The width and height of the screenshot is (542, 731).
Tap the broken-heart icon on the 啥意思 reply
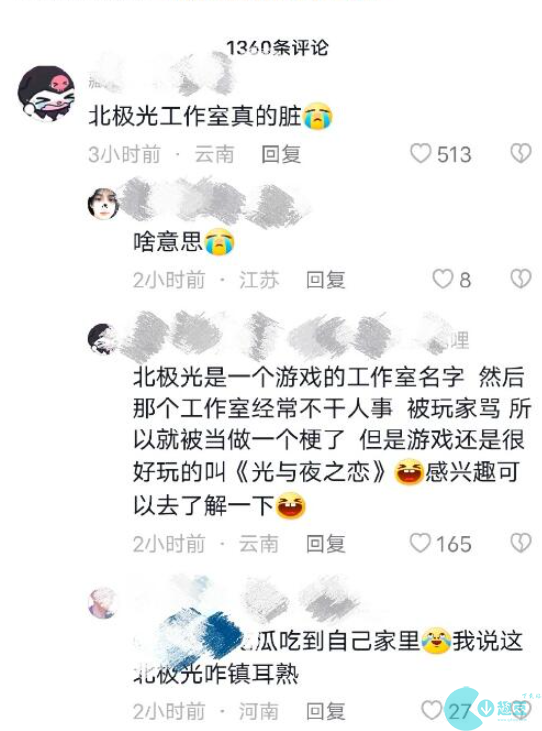point(521,279)
